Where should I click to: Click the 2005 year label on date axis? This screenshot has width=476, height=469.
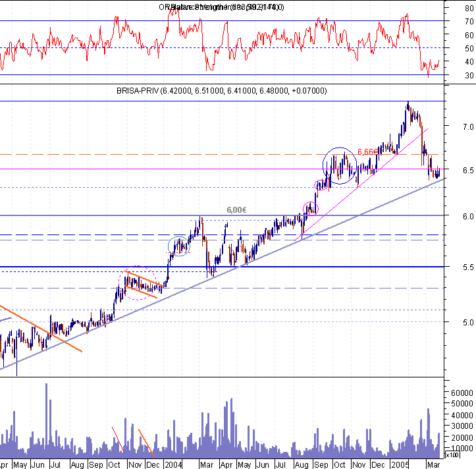400,465
